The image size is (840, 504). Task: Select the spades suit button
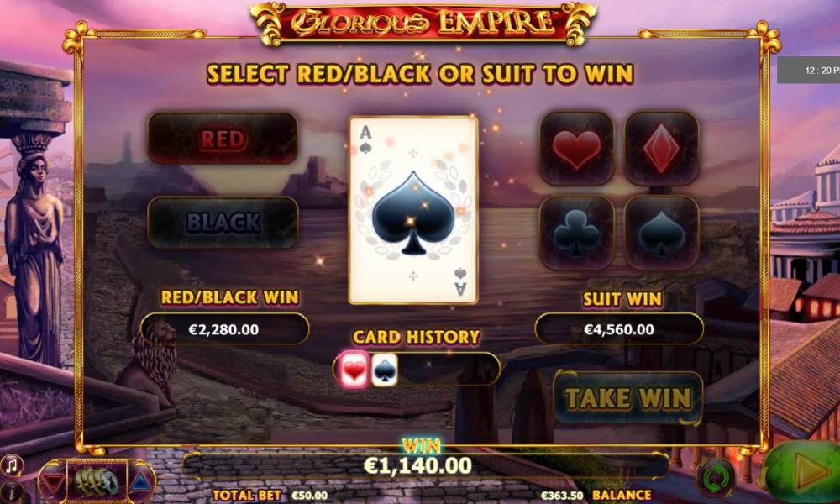pyautogui.click(x=662, y=233)
